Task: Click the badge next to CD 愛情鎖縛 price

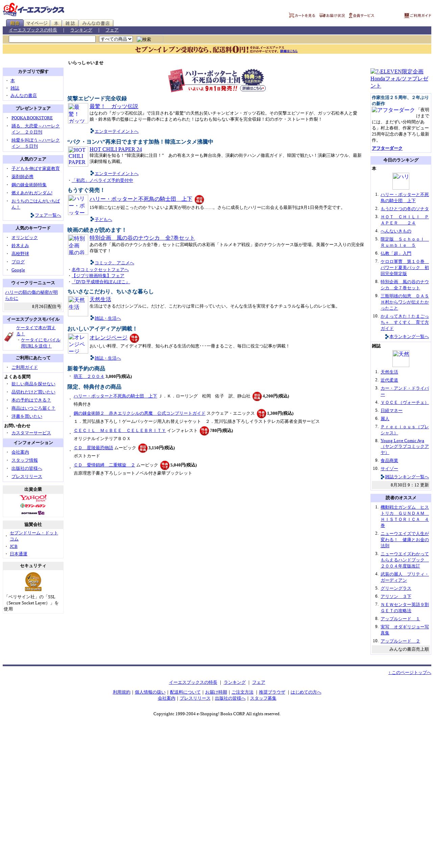Action: 165,465
